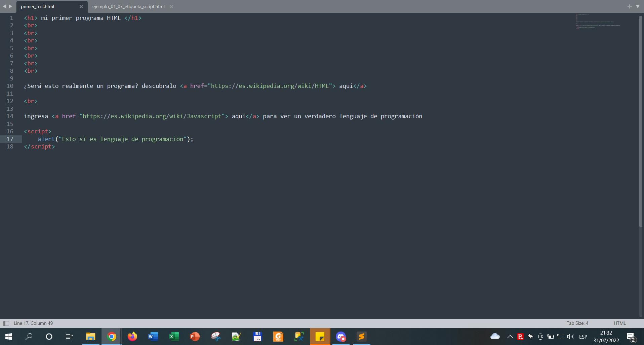Click the closing script tag on line 18
The width and height of the screenshot is (644, 345).
click(x=39, y=146)
